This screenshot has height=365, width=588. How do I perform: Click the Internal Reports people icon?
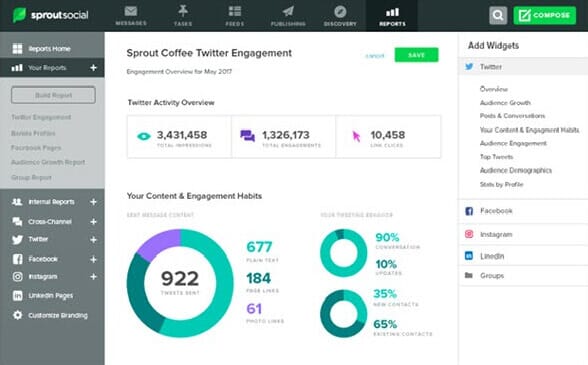[x=17, y=202]
